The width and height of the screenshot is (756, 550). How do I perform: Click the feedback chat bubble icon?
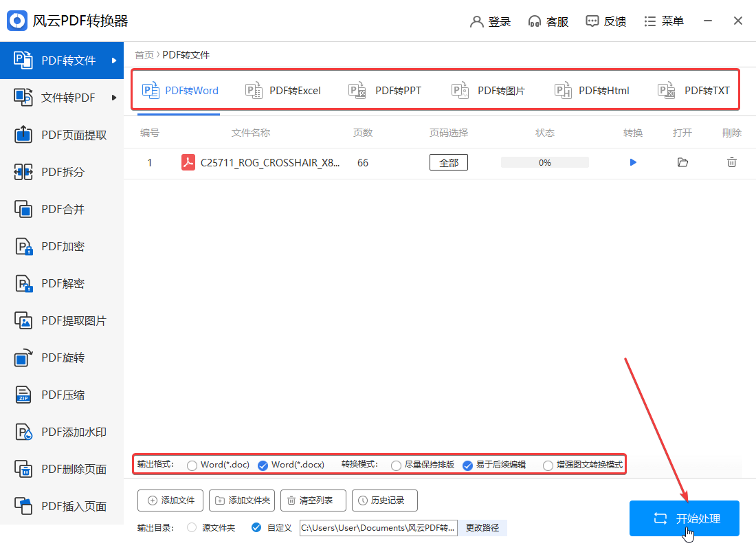[x=592, y=21]
